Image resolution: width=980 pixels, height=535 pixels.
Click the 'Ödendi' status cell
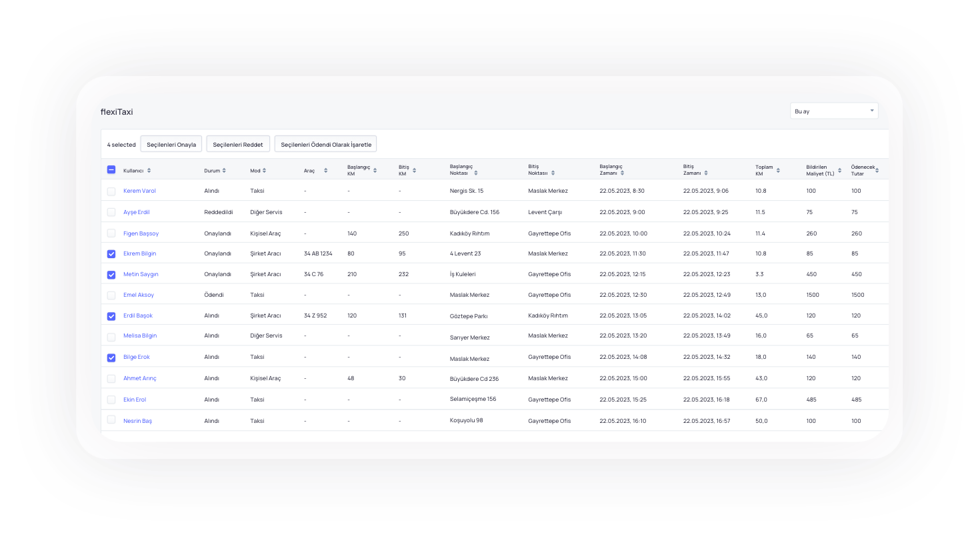(x=214, y=295)
